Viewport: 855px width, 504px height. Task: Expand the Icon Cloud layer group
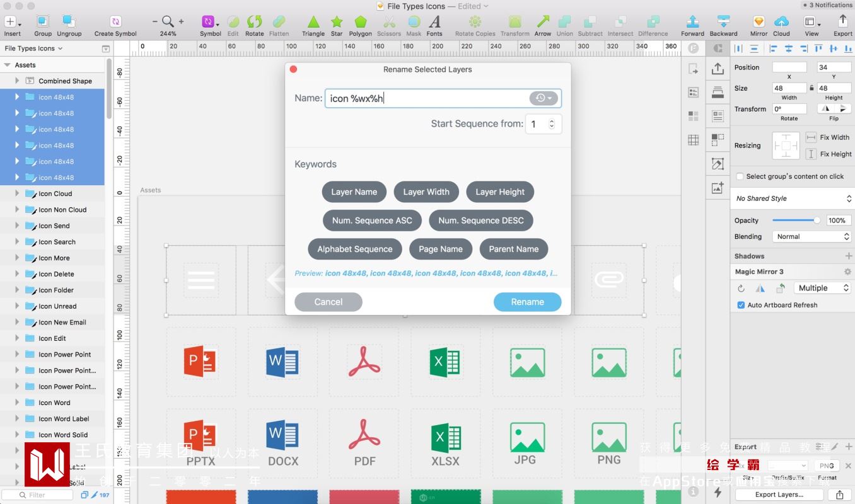point(17,193)
